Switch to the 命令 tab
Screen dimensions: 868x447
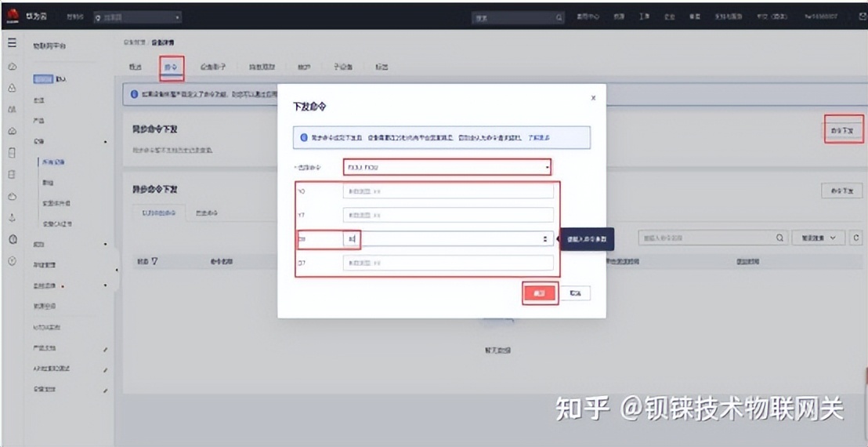171,67
